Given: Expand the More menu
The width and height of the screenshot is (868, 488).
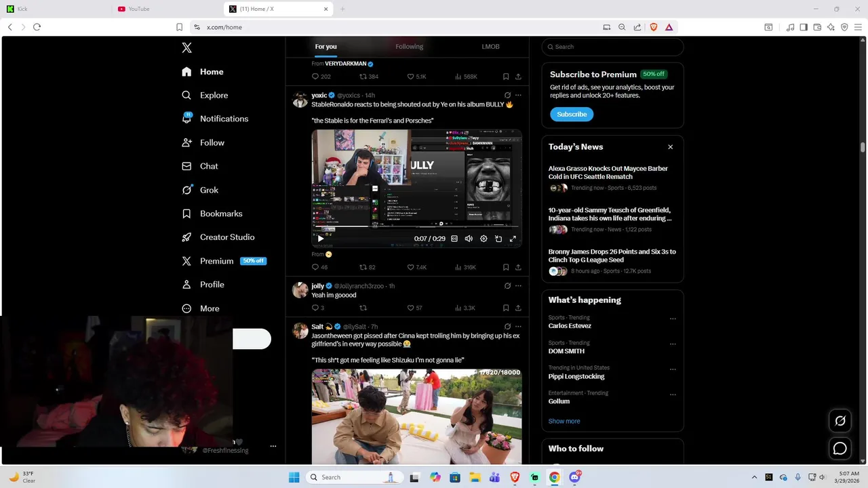Looking at the screenshot, I should [201, 308].
